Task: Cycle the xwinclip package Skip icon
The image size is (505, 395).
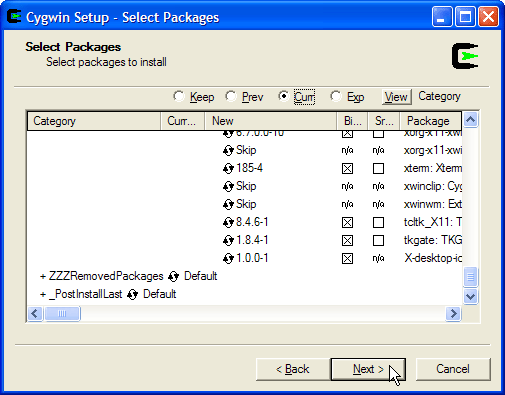Action: point(228,187)
